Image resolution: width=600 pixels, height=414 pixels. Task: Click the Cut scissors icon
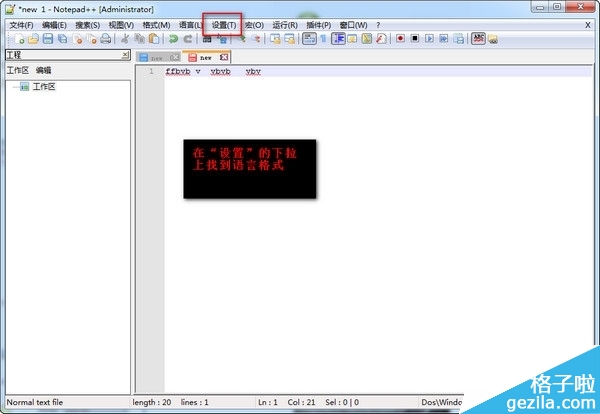click(125, 39)
